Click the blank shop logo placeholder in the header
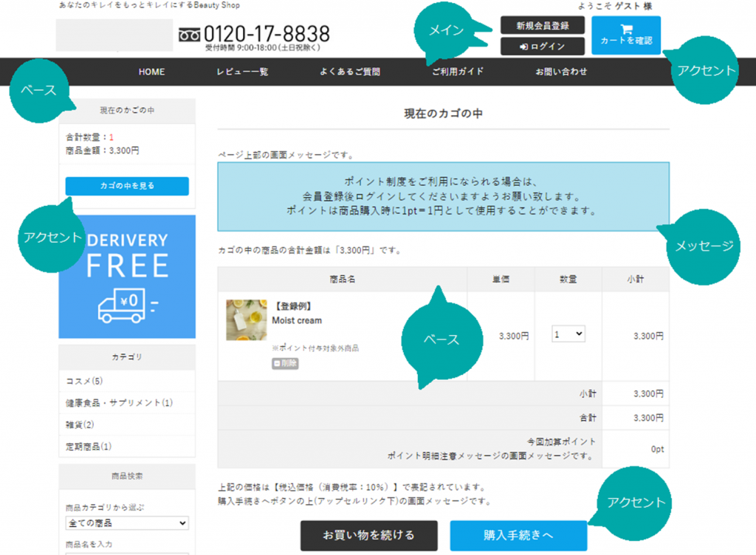 click(114, 35)
